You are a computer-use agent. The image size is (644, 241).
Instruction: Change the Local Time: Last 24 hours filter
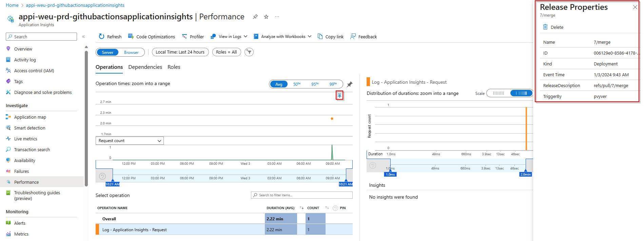[x=180, y=52]
